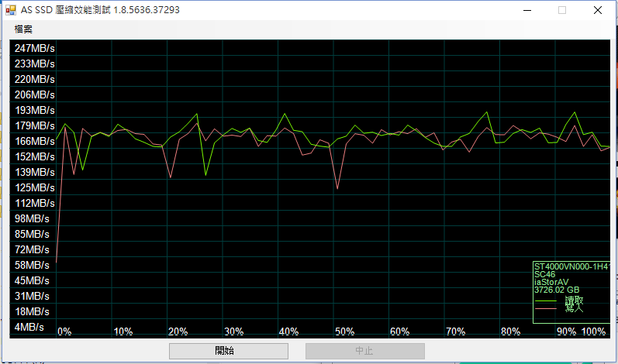Click the 45MB/s axis label
This screenshot has height=364, width=618.
coord(32,280)
